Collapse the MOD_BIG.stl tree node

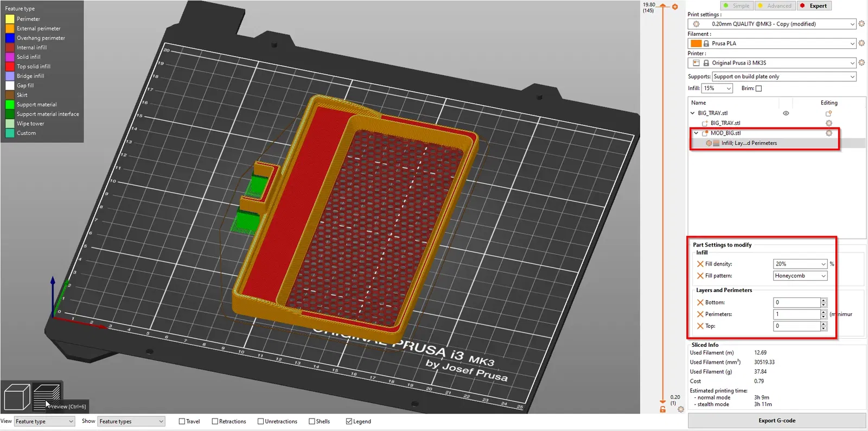click(696, 133)
